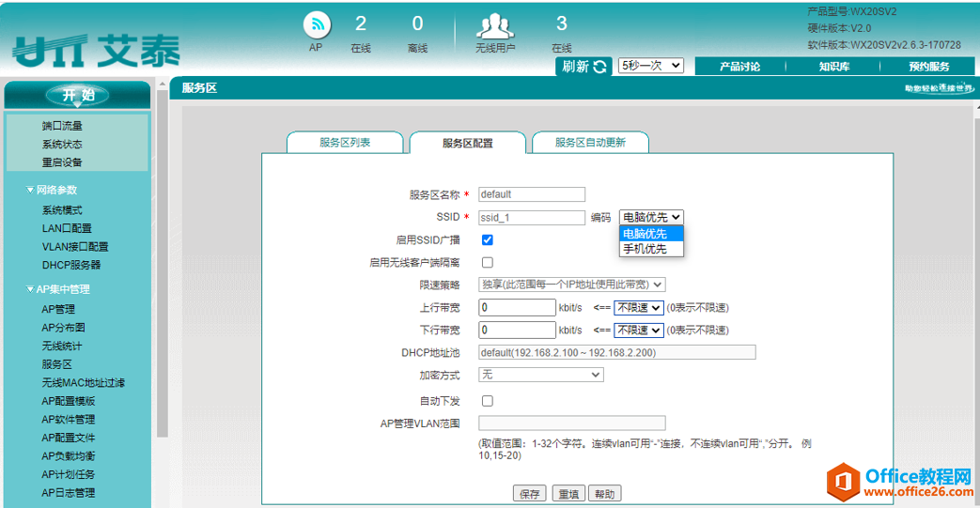The width and height of the screenshot is (980, 508).
Task: Open the 编码 encoding dropdown
Action: click(651, 217)
